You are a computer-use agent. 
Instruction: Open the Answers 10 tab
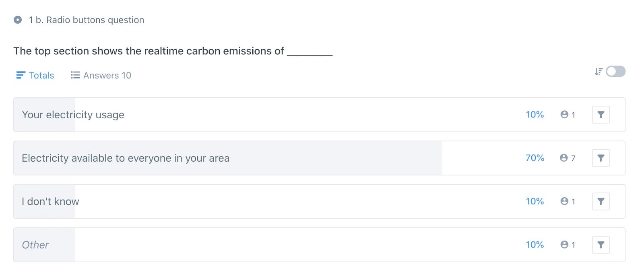coord(101,75)
